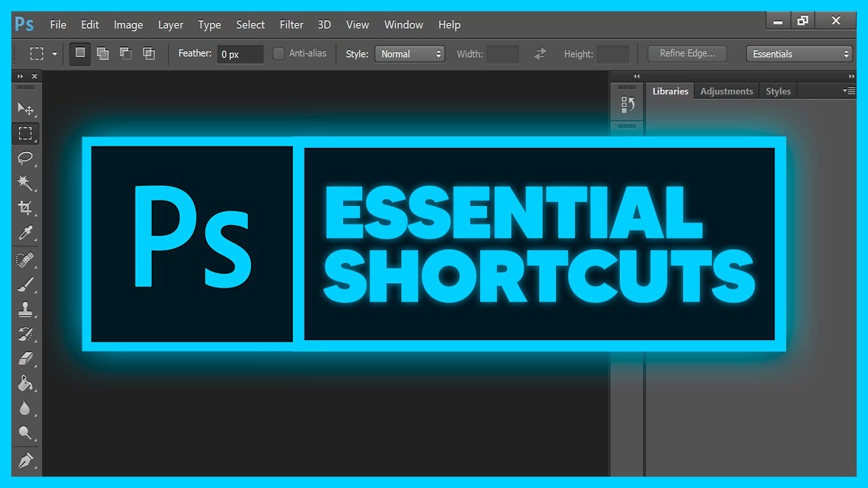Open the Image menu
Screen dimensions: 868x488
click(128, 24)
